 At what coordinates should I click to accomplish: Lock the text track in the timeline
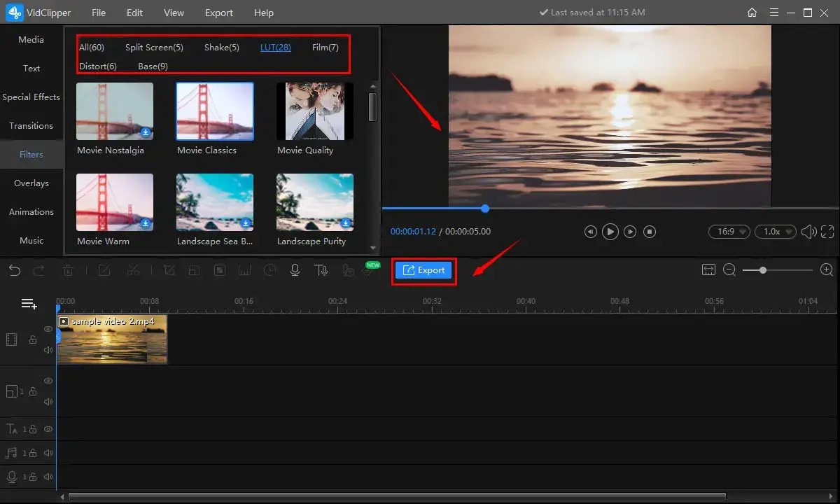click(x=34, y=428)
